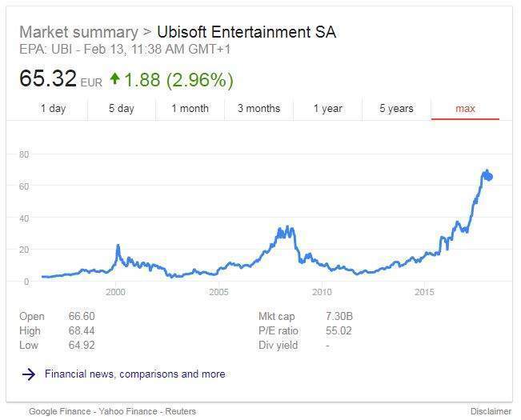Click the blue current price dot on chart
Screen dimensions: 521x420
489,177
